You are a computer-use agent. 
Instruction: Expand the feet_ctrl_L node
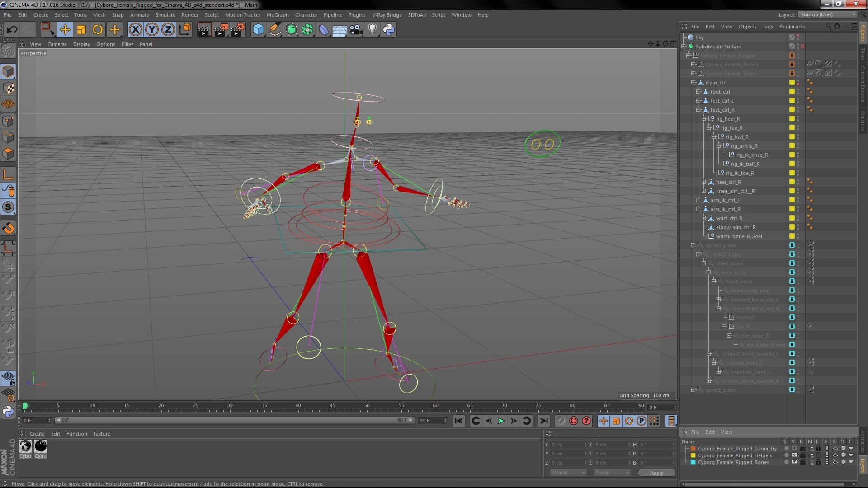click(698, 101)
